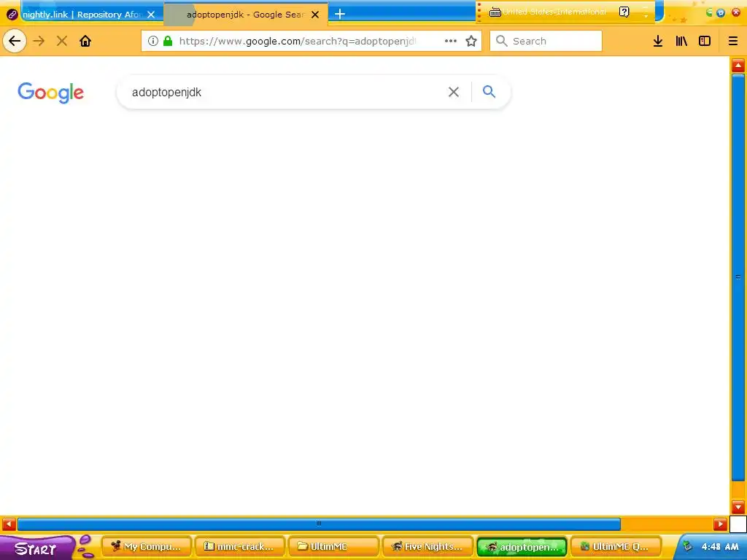Click the horizontal scrollbar left arrow
747x560 pixels.
pos(9,524)
